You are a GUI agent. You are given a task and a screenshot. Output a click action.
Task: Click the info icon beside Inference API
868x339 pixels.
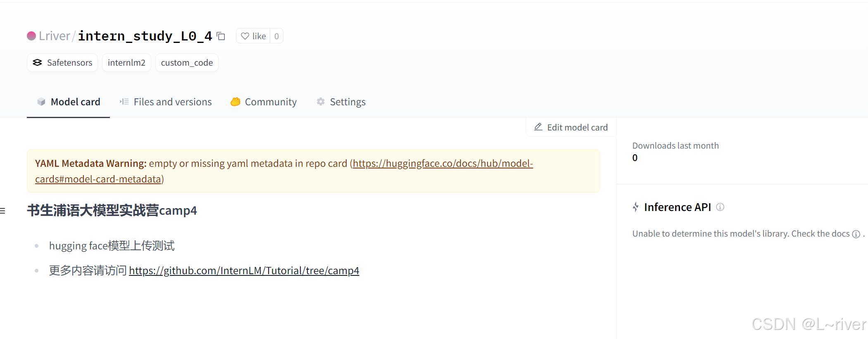720,207
